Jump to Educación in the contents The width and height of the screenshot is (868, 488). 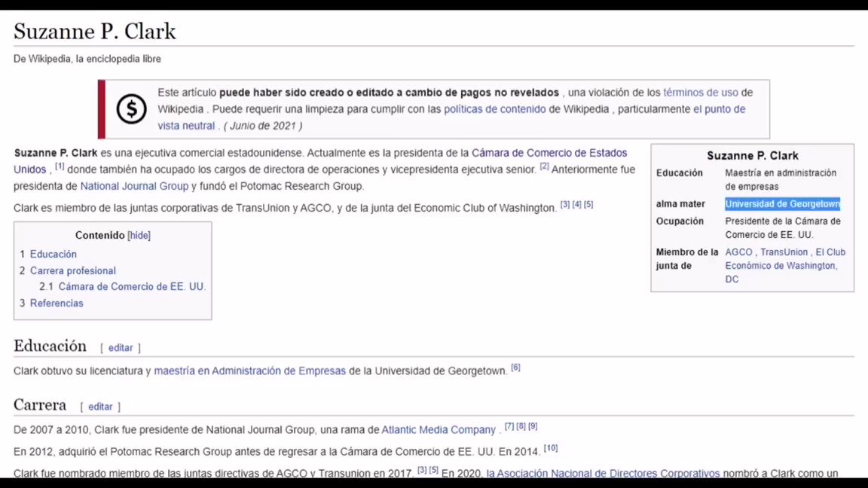tap(53, 254)
